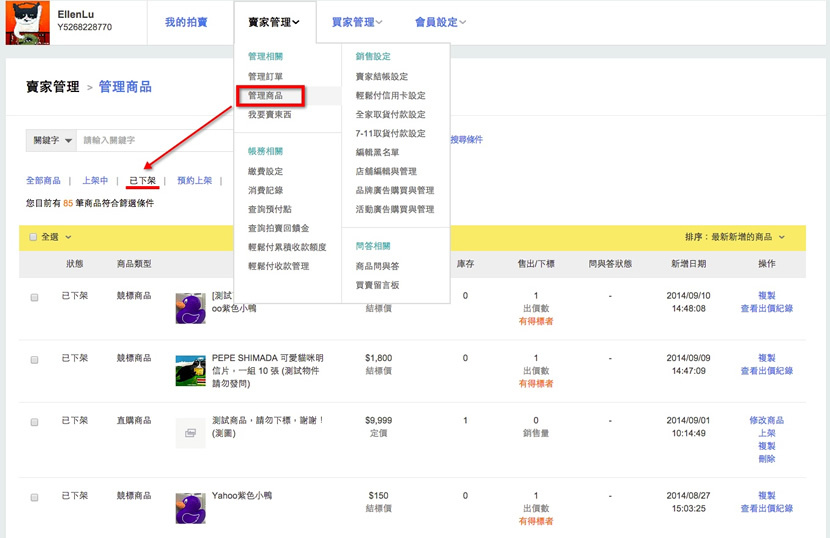
Task: Open the Yahoo紫色小鴨 product thumbnail
Action: [190, 508]
